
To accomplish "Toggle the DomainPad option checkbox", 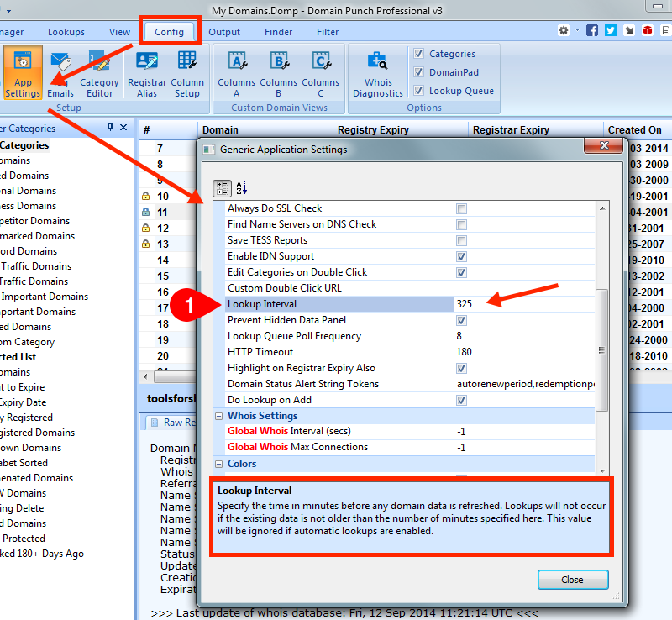I will click(x=418, y=72).
